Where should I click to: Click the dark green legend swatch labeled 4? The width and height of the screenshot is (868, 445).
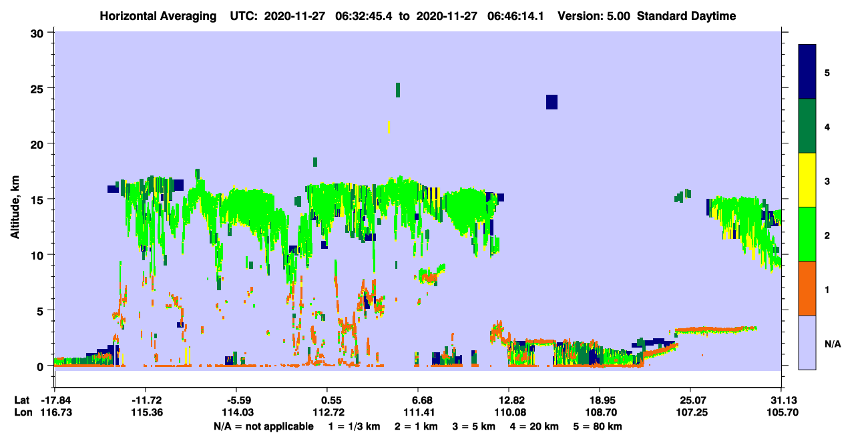click(807, 126)
